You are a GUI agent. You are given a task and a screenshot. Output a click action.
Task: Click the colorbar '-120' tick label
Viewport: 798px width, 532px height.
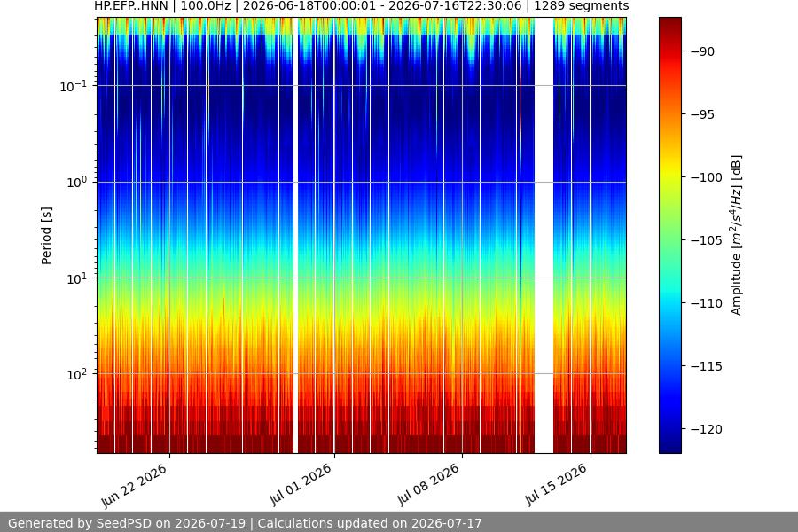(707, 429)
